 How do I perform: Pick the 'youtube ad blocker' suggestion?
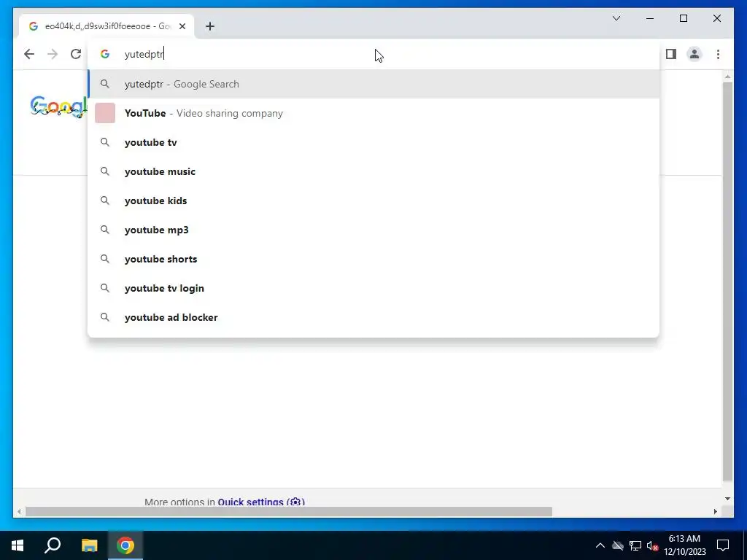(x=373, y=317)
